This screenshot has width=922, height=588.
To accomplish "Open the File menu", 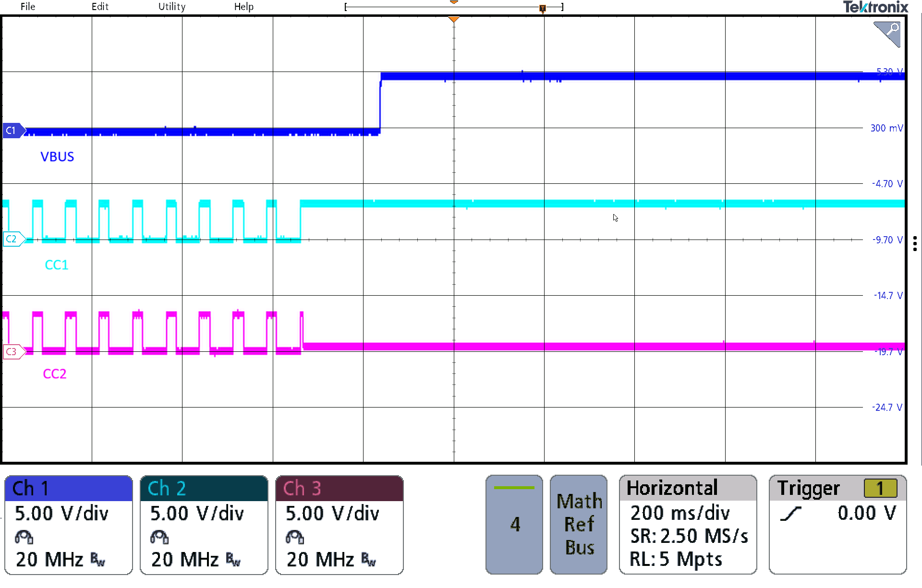I will 28,7.
